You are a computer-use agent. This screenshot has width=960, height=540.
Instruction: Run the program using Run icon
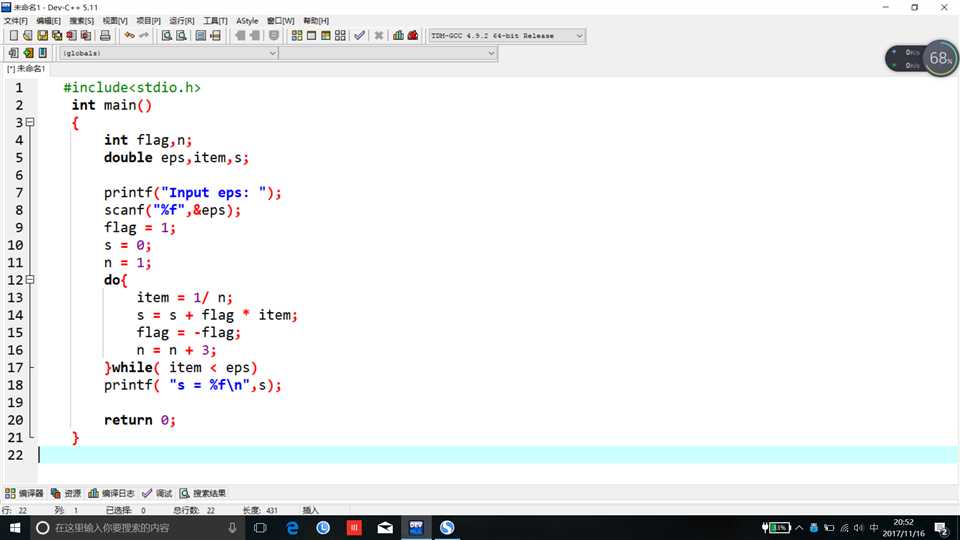click(312, 36)
